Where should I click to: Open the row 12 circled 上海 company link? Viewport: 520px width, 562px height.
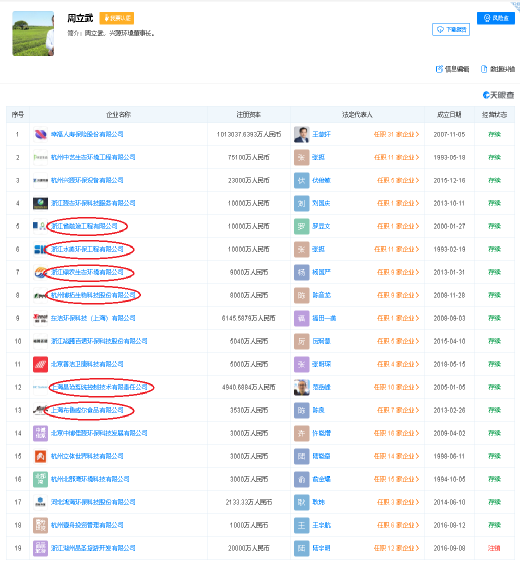100,387
